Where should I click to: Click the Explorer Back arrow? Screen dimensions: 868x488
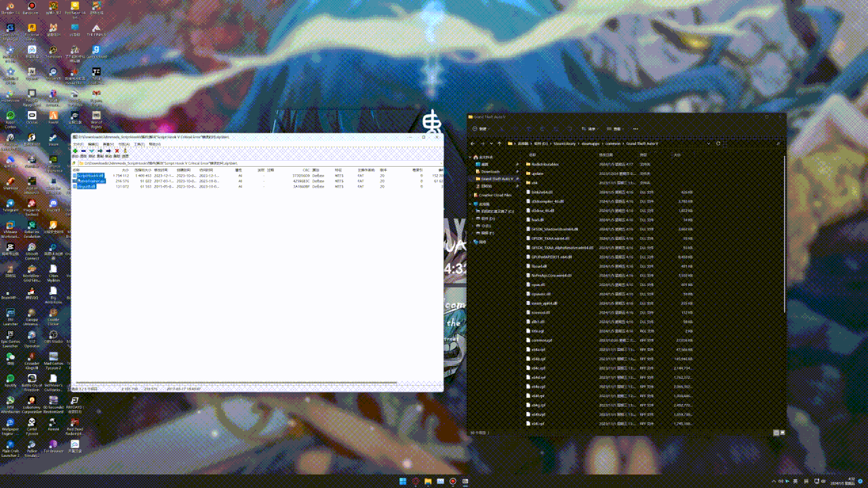point(473,144)
